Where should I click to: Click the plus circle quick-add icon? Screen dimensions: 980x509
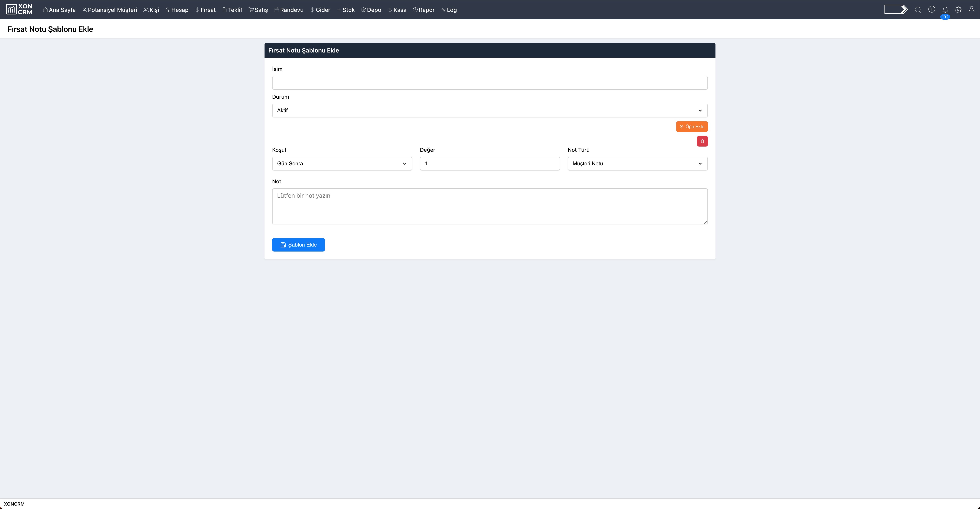[931, 10]
